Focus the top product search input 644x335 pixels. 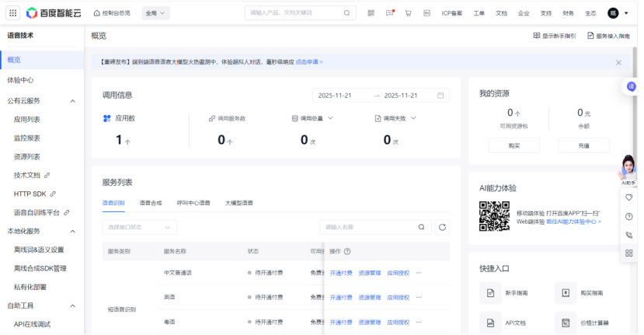point(300,13)
